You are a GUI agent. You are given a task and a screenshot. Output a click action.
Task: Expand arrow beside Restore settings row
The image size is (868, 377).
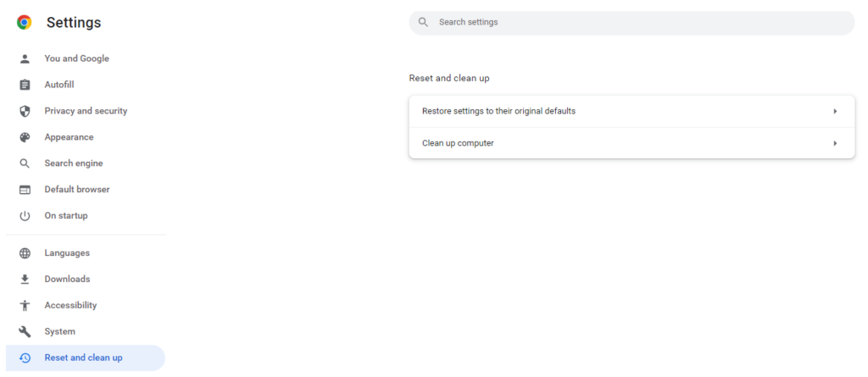(x=835, y=111)
